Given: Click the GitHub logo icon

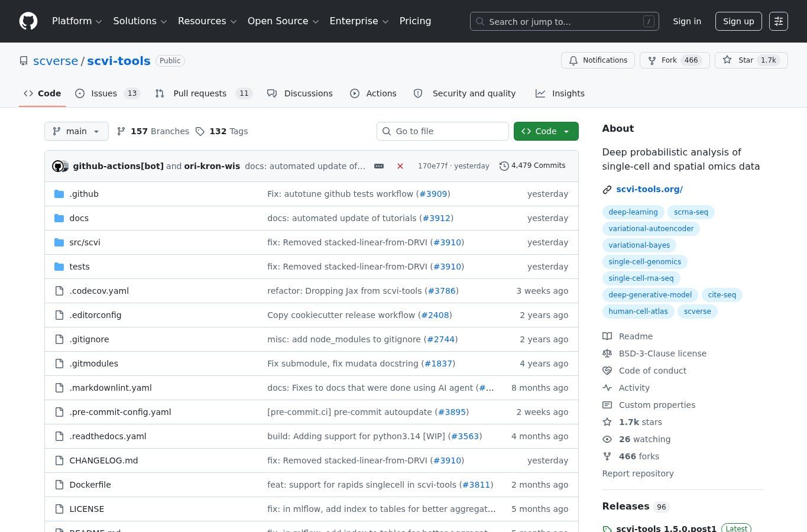Looking at the screenshot, I should point(28,21).
